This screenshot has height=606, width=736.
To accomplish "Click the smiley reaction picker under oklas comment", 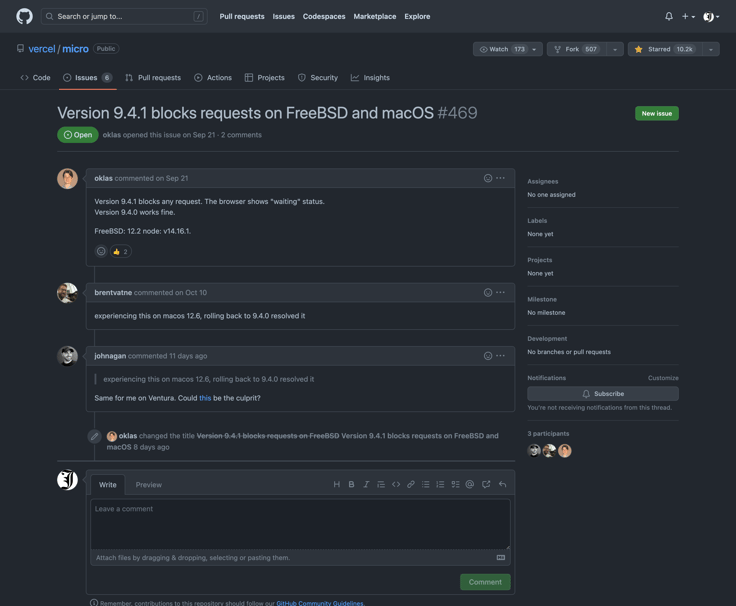I will pyautogui.click(x=101, y=252).
